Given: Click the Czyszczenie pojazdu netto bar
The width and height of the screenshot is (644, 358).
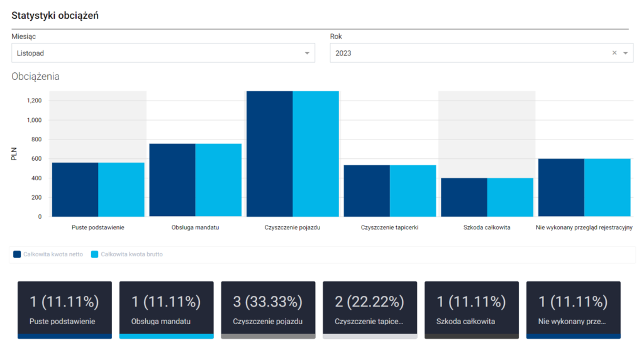Looking at the screenshot, I should coord(269,154).
